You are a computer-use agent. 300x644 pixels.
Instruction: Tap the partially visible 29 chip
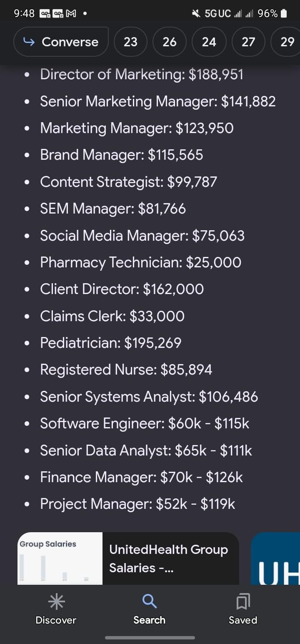[x=287, y=42]
